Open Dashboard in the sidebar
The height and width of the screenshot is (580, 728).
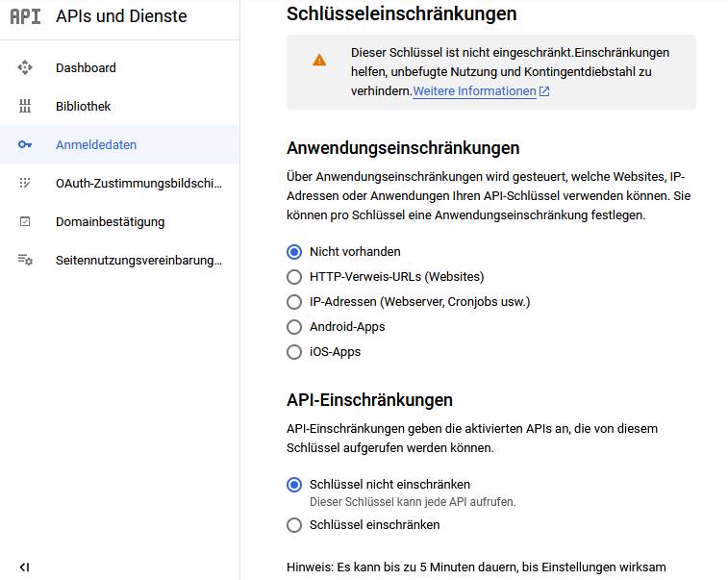tap(120, 67)
